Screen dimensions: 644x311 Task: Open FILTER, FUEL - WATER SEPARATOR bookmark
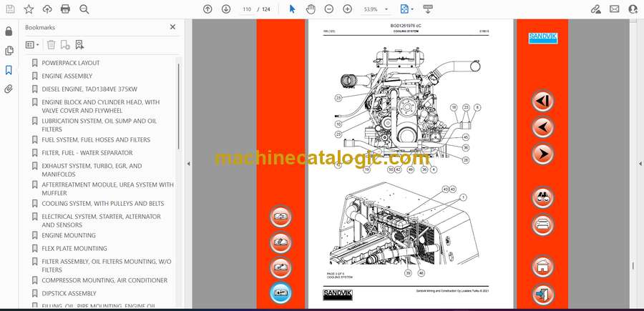pos(87,152)
